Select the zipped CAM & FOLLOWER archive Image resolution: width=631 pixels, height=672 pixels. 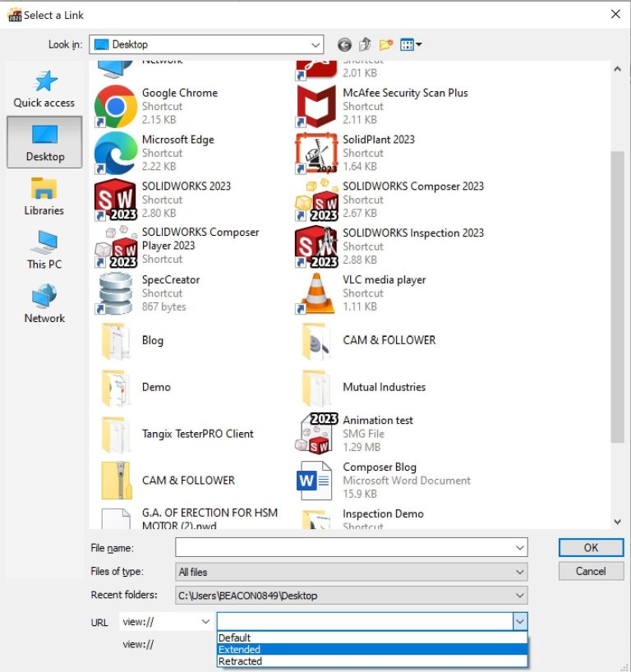coord(168,481)
